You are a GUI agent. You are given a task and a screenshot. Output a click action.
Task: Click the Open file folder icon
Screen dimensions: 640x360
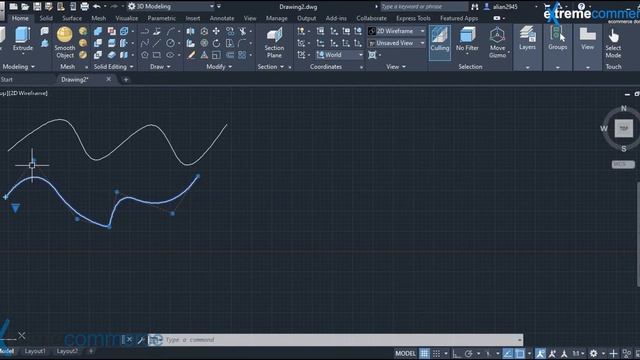25,6
